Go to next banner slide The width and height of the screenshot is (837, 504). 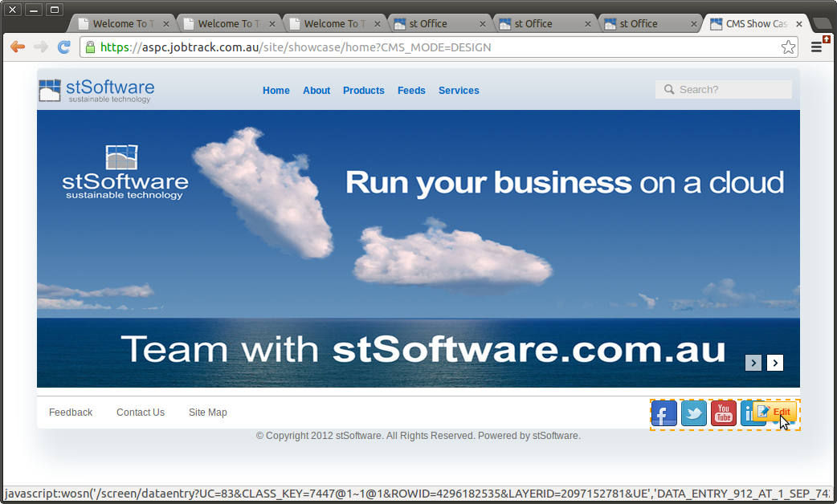point(774,363)
